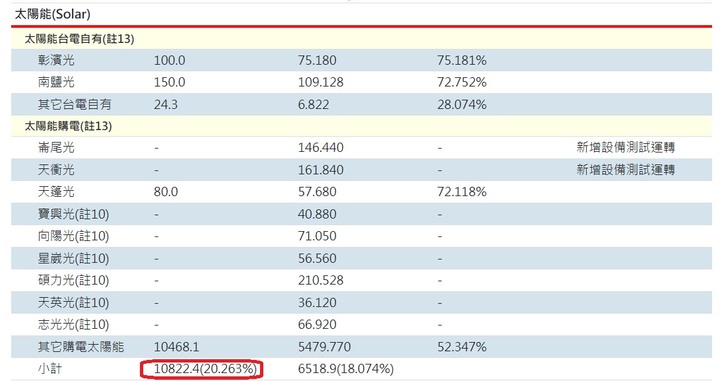Click 新增設備測試運轉 note in 崙尾光 row
The width and height of the screenshot is (720, 381).
(x=625, y=147)
